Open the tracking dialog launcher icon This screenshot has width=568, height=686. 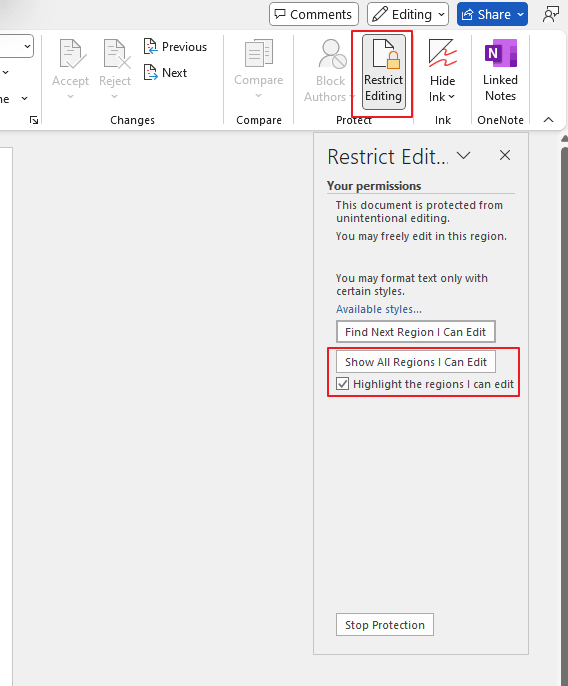point(34,120)
